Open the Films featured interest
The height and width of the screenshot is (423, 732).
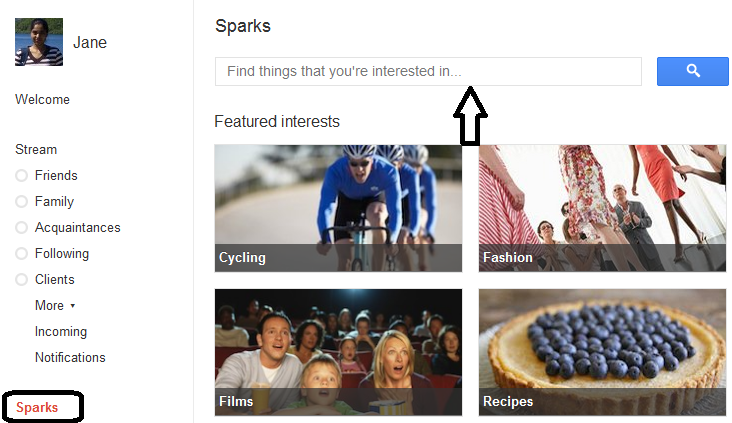338,352
